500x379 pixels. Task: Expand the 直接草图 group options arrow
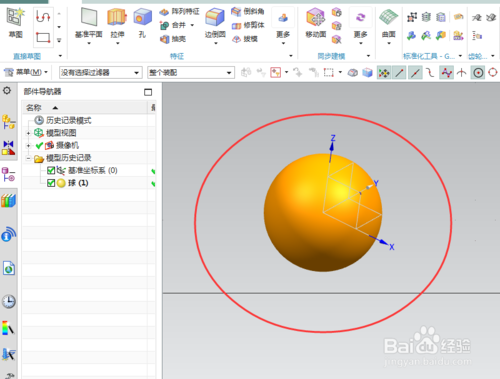pos(60,56)
